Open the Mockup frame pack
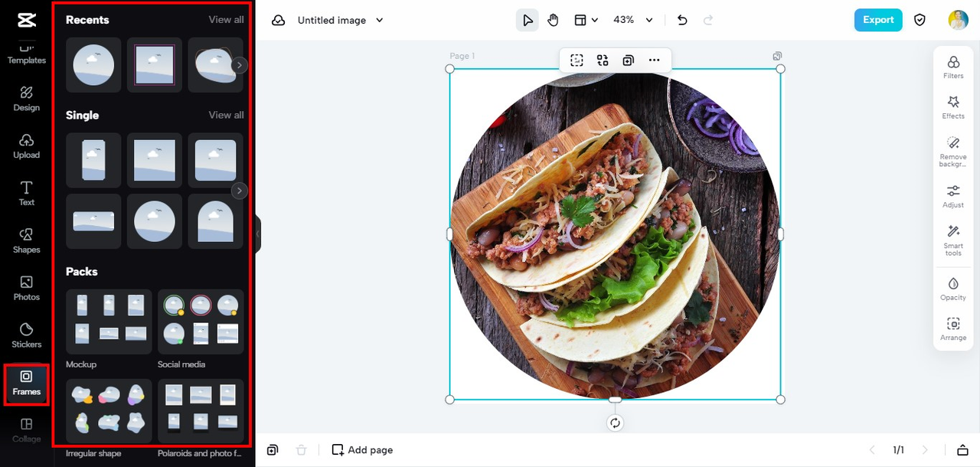Viewport: 980px width, 467px height. [x=109, y=322]
